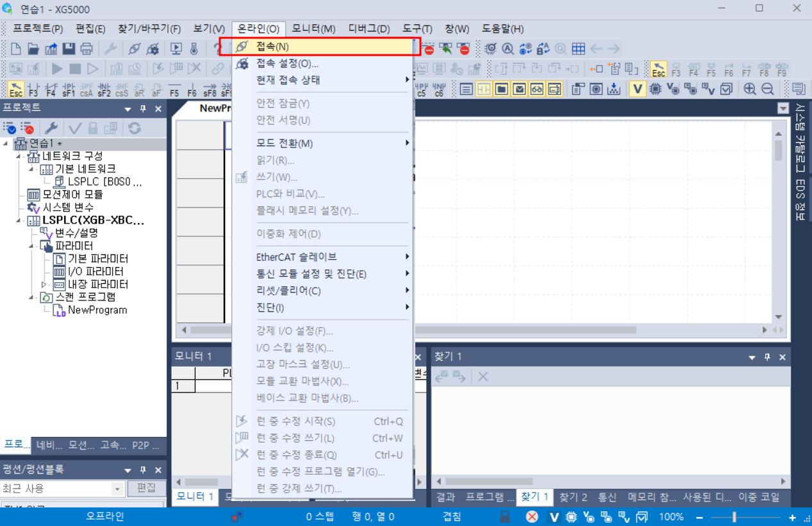Image resolution: width=812 pixels, height=526 pixels.
Task: Click the circled A icon in the top toolbar
Action: 508,49
